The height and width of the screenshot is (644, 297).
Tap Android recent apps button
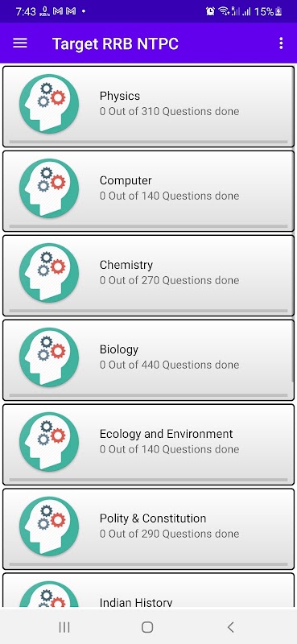click(x=64, y=627)
